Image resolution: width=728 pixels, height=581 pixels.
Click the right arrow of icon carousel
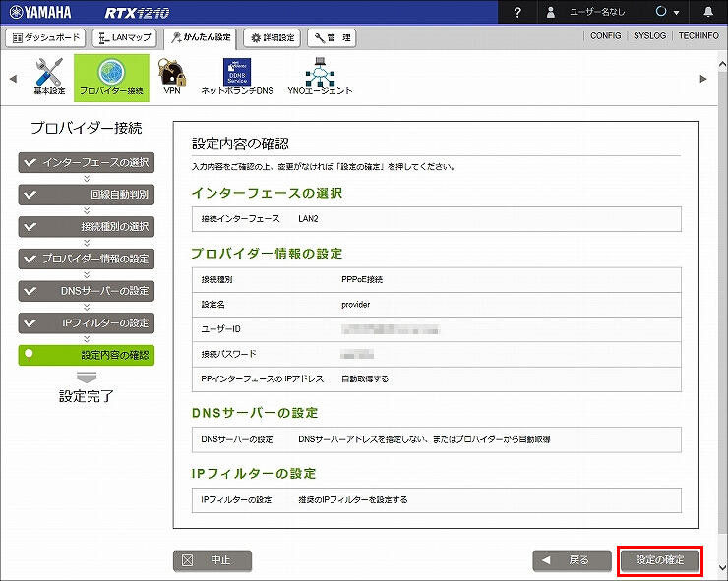703,79
